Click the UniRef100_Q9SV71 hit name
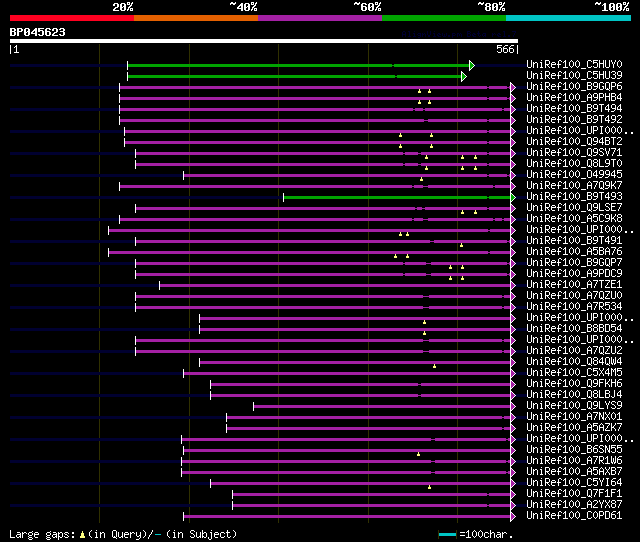The width and height of the screenshot is (640, 542). pos(574,153)
